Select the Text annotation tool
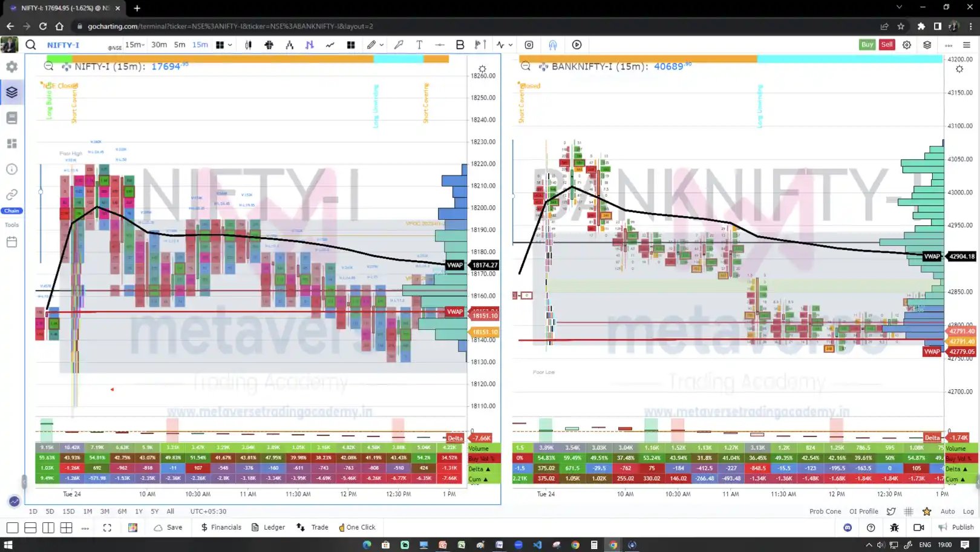This screenshot has height=552, width=980. coord(419,45)
